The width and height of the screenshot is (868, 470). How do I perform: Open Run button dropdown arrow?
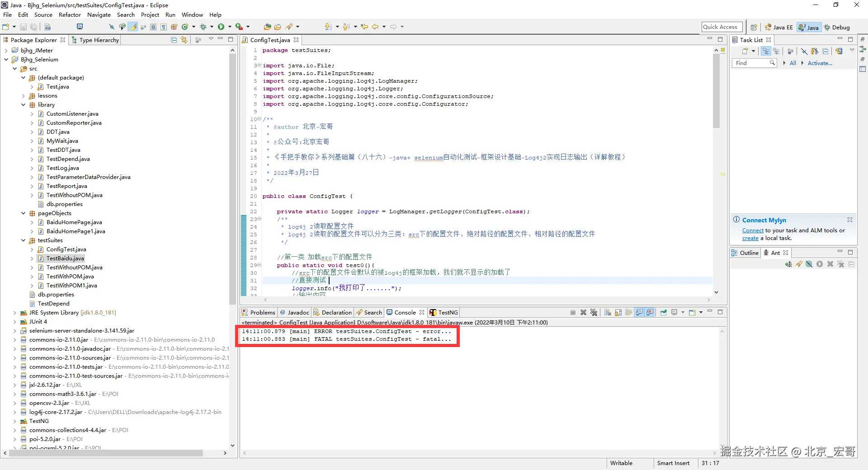click(x=230, y=27)
